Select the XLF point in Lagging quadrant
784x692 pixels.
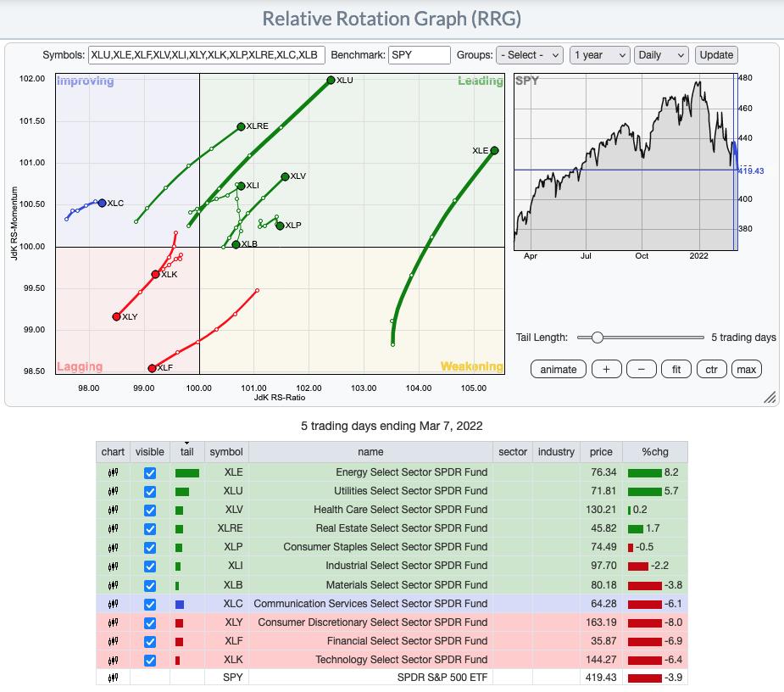click(152, 368)
